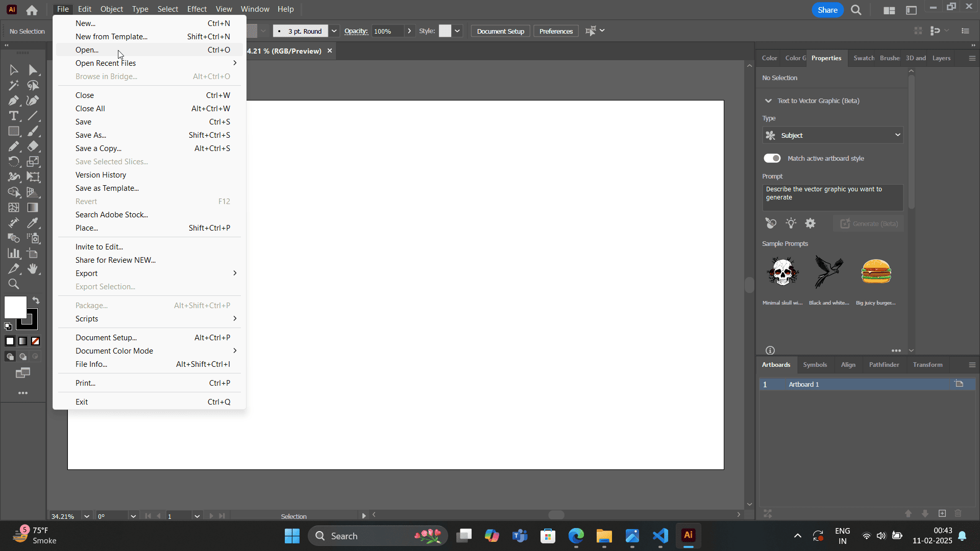Select the Pen tool
Viewport: 980px width, 551px height.
pos(14,101)
